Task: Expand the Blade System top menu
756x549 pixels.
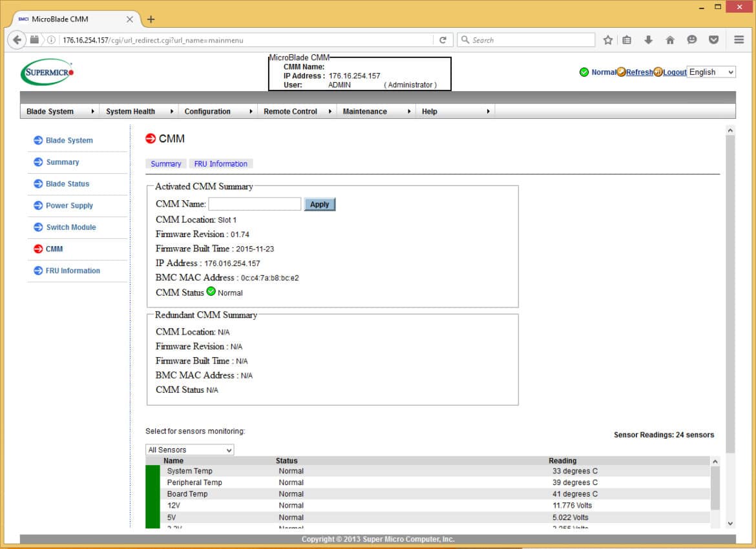Action: click(60, 111)
